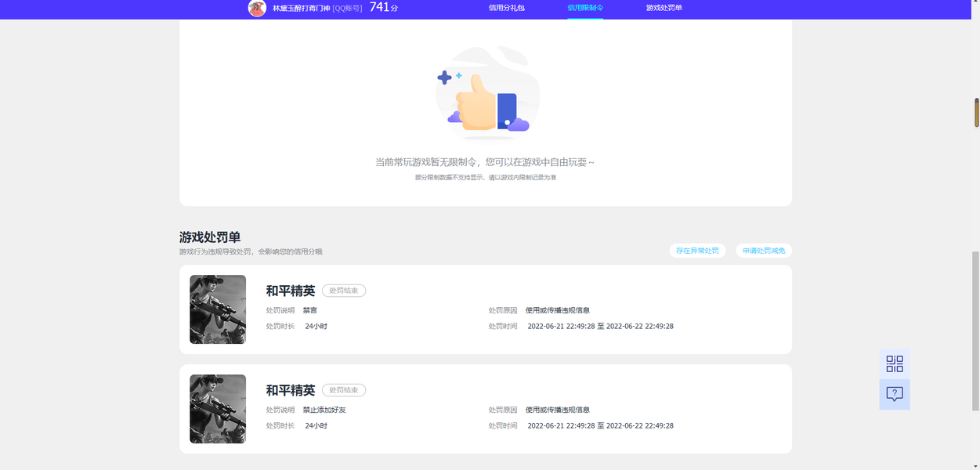Click the 当前常玩游戏暂无限制令 message
The height and width of the screenshot is (470, 980).
click(485, 162)
